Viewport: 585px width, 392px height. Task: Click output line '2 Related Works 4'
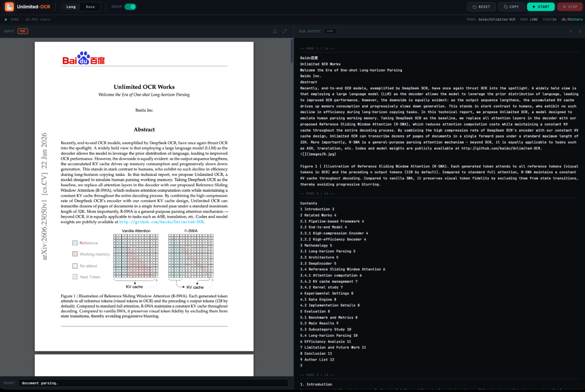[318, 215]
